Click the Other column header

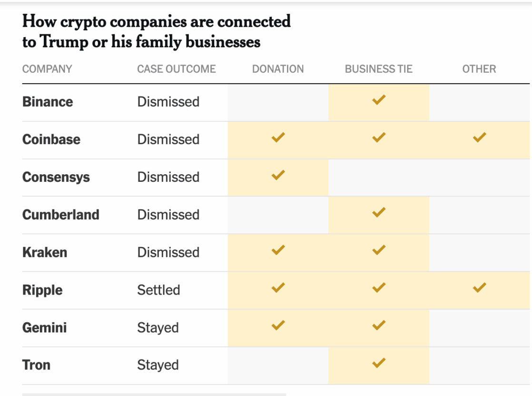coord(479,69)
